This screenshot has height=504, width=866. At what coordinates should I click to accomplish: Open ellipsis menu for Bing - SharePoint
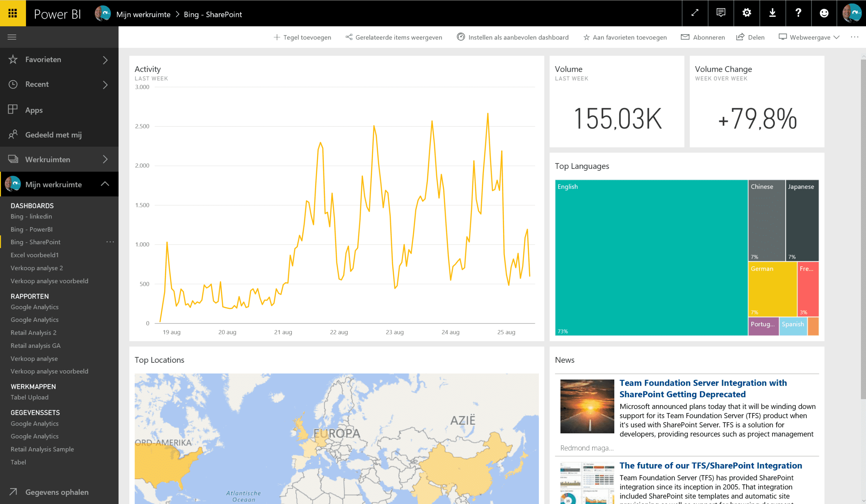[110, 242]
